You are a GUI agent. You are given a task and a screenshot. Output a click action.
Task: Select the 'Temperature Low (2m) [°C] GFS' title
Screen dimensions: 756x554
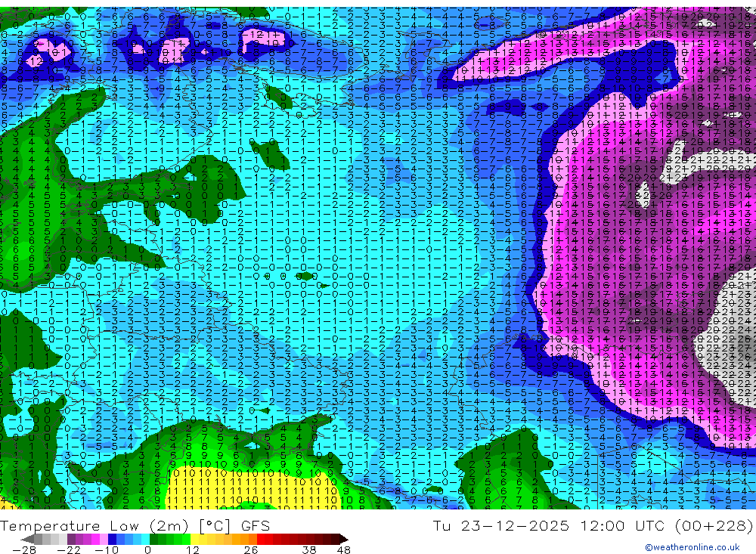pos(135,525)
